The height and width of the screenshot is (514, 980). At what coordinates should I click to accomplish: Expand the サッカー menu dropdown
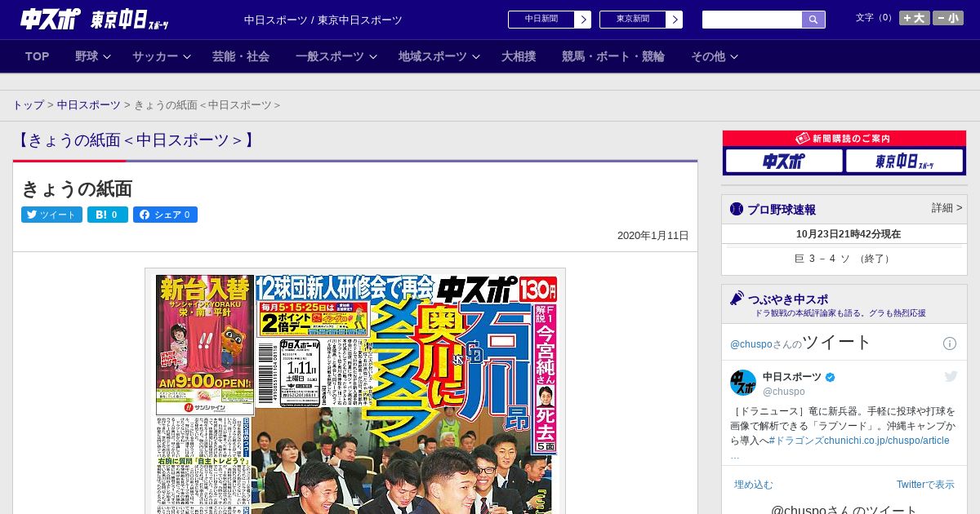[162, 56]
